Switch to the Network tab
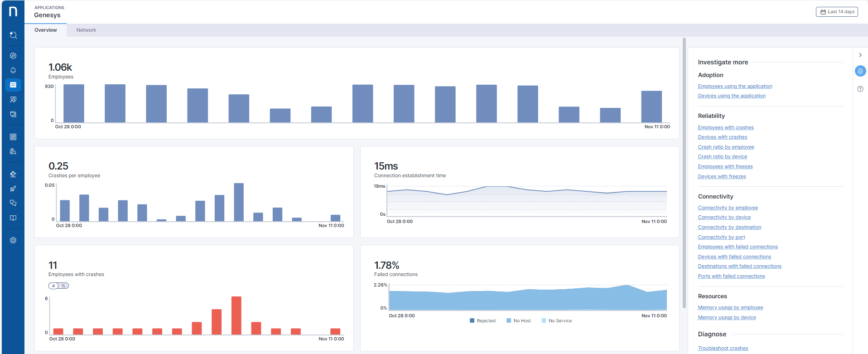The image size is (868, 354). (x=86, y=30)
